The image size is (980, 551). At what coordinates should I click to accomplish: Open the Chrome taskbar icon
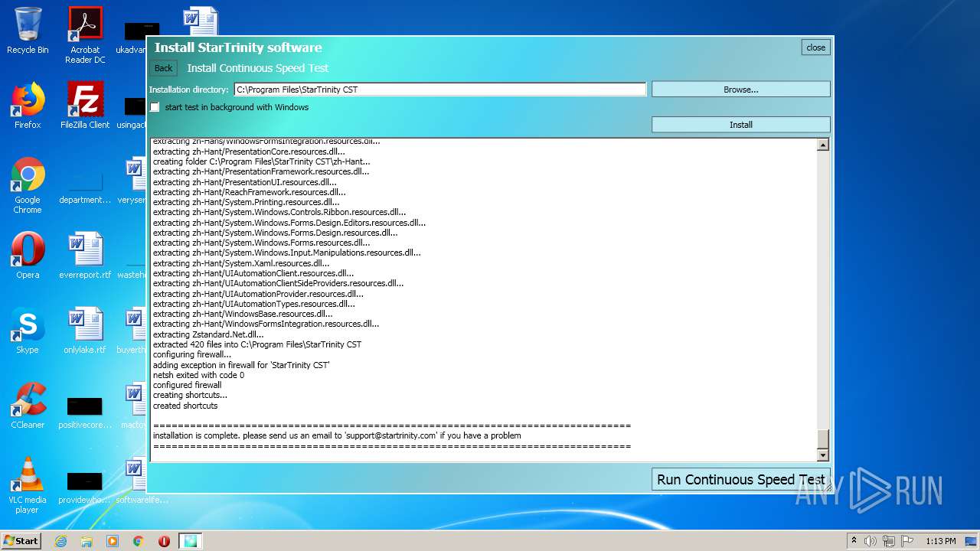(x=139, y=541)
